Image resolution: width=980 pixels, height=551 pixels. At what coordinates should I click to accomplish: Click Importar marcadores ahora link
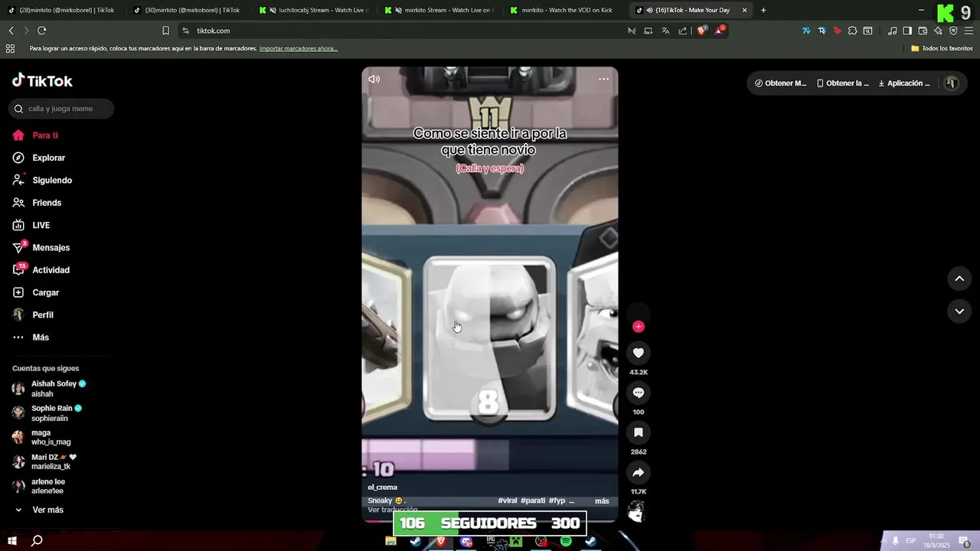coord(299,48)
